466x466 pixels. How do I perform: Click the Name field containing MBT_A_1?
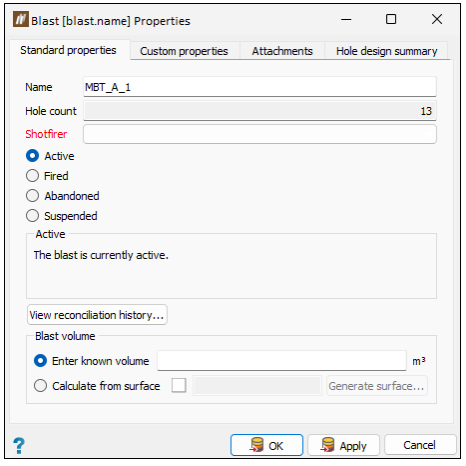(x=260, y=87)
